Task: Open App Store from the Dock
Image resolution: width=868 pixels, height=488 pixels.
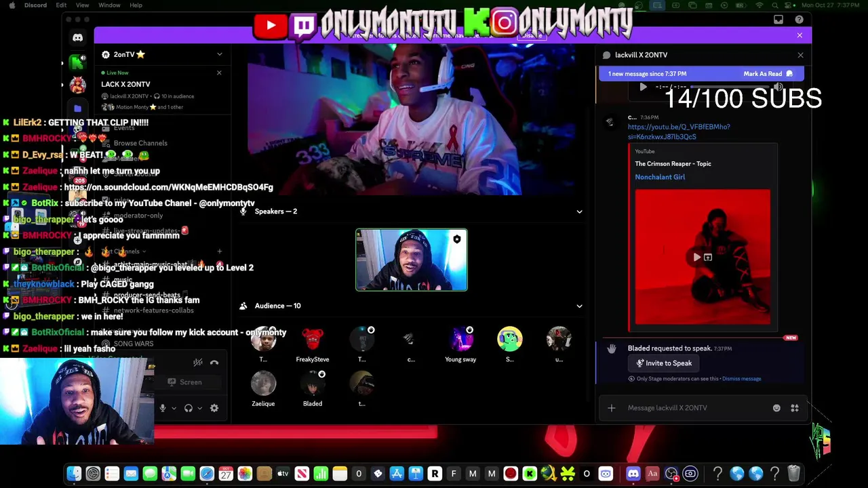Action: tap(397, 474)
